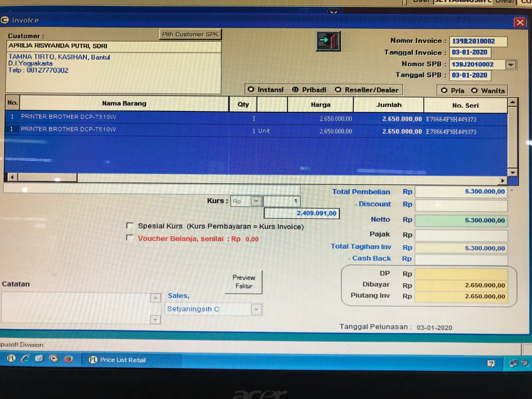Screen dimensions: 532x399
Task: Launch Firefox from quick launch
Action: (68, 359)
